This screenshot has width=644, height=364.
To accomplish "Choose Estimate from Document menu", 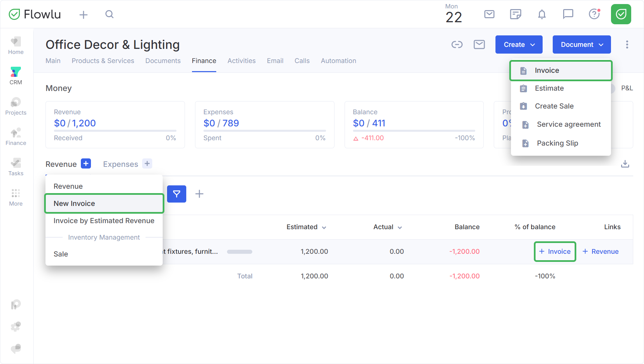I will (561, 88).
